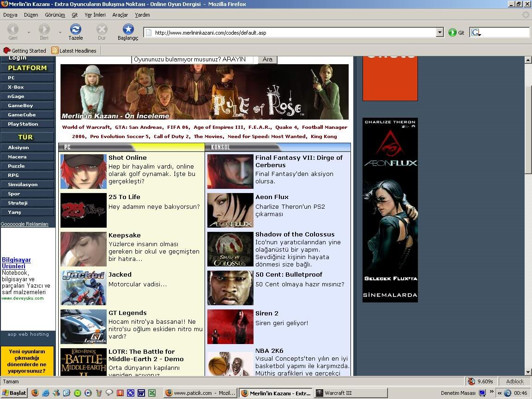
Task: Click the green Git go button
Action: (x=452, y=33)
